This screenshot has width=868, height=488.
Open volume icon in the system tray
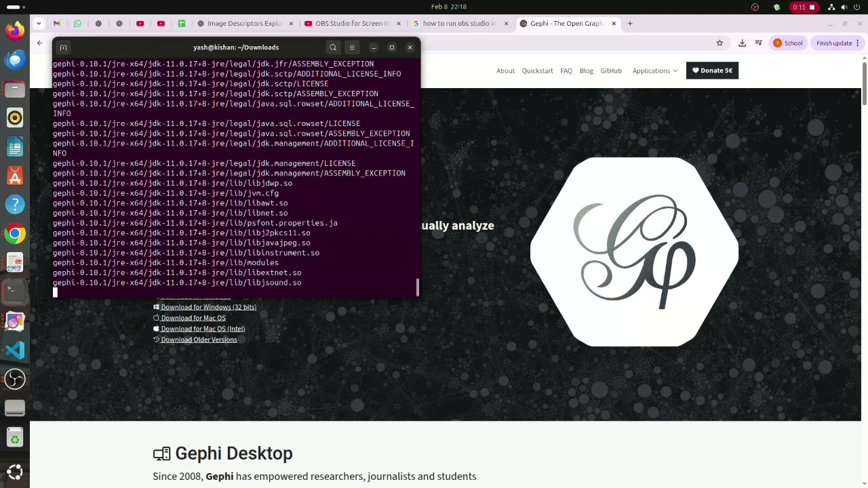tap(844, 7)
